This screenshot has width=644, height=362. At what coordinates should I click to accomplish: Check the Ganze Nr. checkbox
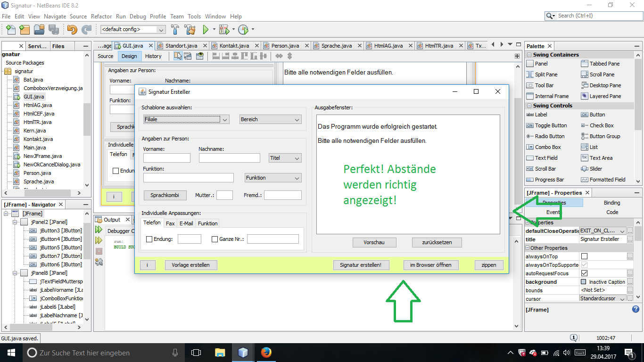(x=215, y=239)
